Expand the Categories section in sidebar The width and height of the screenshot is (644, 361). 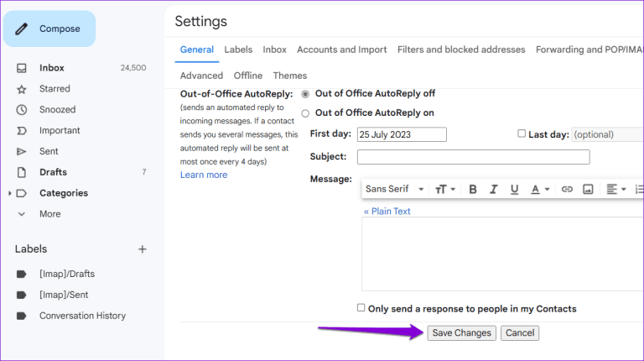(x=10, y=193)
